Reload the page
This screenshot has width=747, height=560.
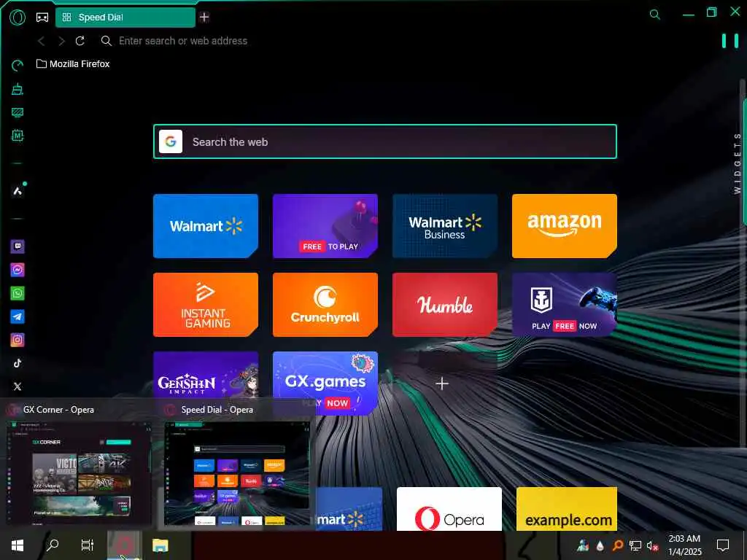click(80, 41)
